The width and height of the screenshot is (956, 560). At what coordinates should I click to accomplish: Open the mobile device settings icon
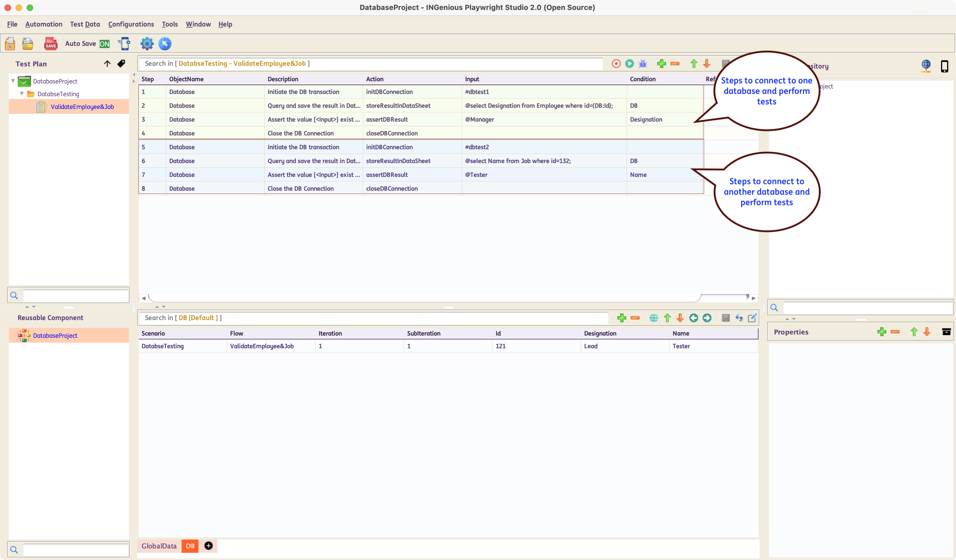point(124,44)
